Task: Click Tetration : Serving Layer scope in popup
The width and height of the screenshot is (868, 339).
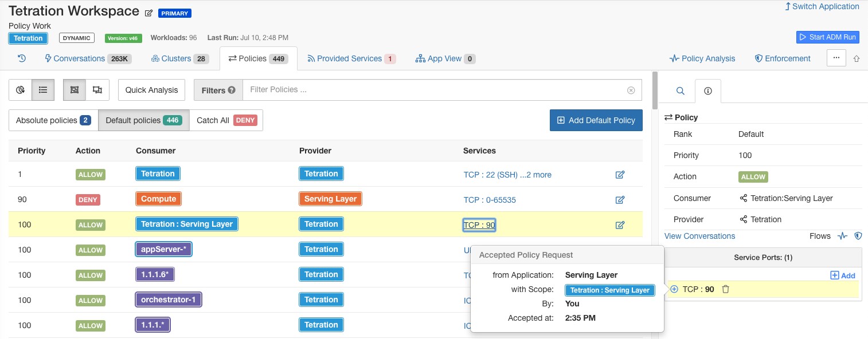Action: click(610, 290)
